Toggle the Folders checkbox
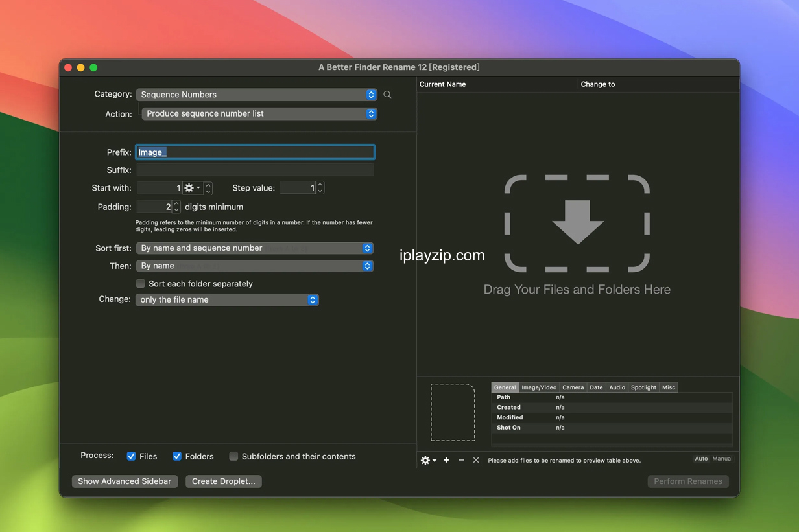The image size is (799, 532). [176, 456]
